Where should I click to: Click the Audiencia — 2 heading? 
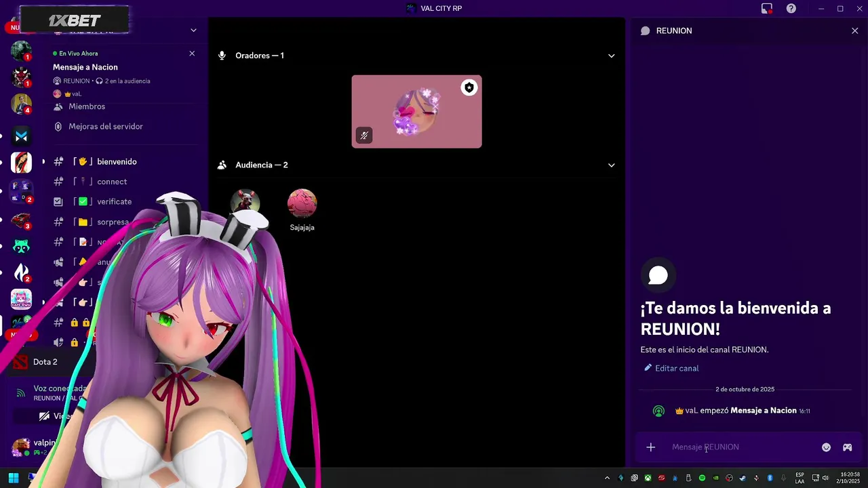(262, 165)
